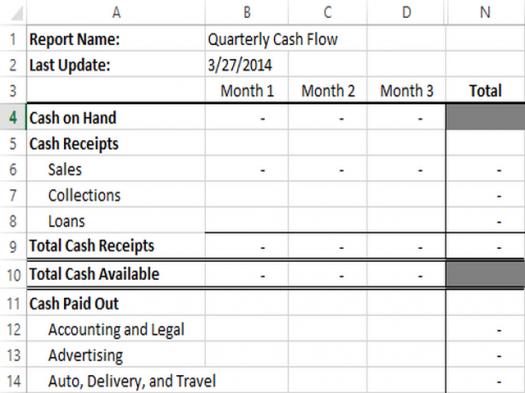
Task: Click the Cash on Hand label cell
Action: [x=116, y=117]
